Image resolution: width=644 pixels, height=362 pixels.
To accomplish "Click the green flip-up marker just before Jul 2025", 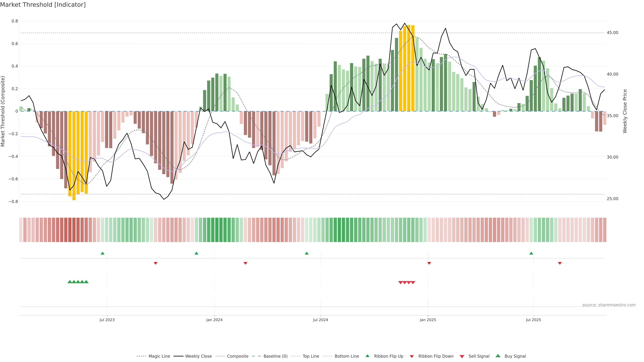I will pos(531,253).
